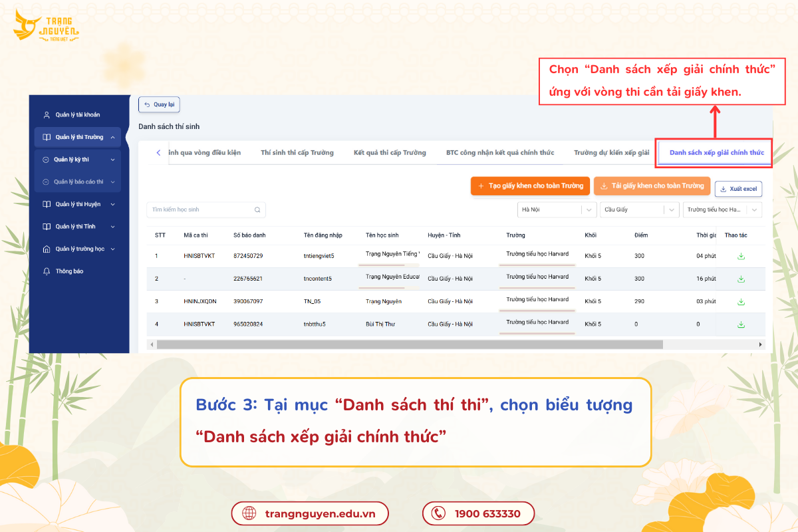Screen dimensions: 798x532
Task: Click registration number 965020824
Action: coord(248,325)
